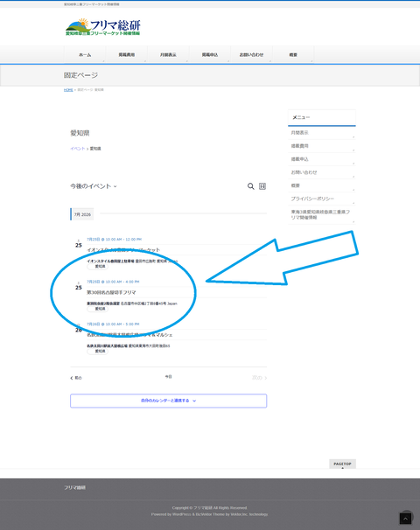Open 掲載費用 in the top navigation

click(x=127, y=55)
